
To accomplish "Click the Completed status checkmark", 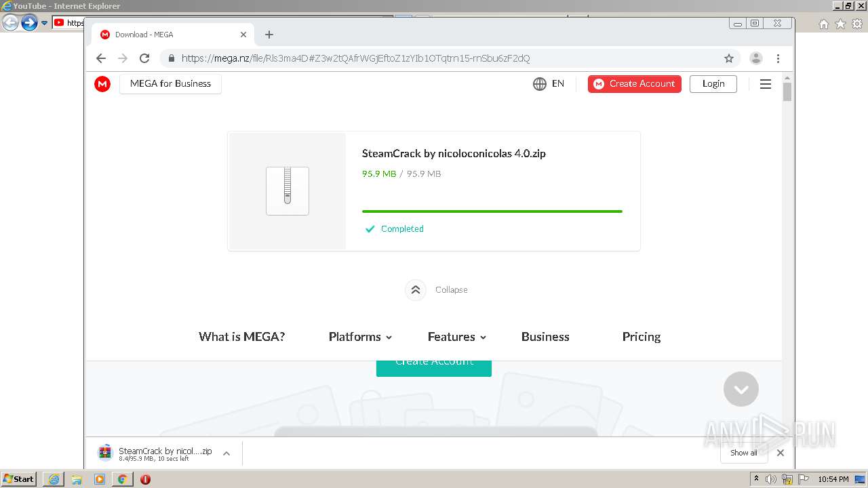I will tap(370, 229).
